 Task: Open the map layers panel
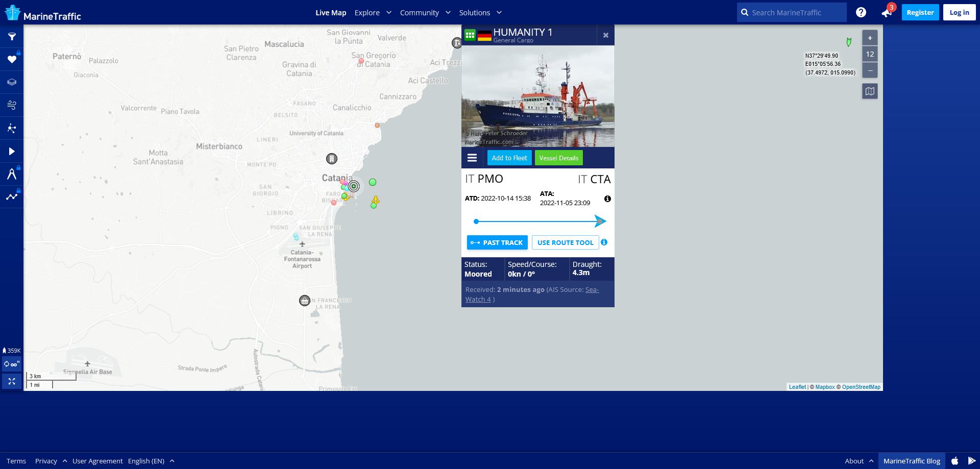pyautogui.click(x=12, y=82)
